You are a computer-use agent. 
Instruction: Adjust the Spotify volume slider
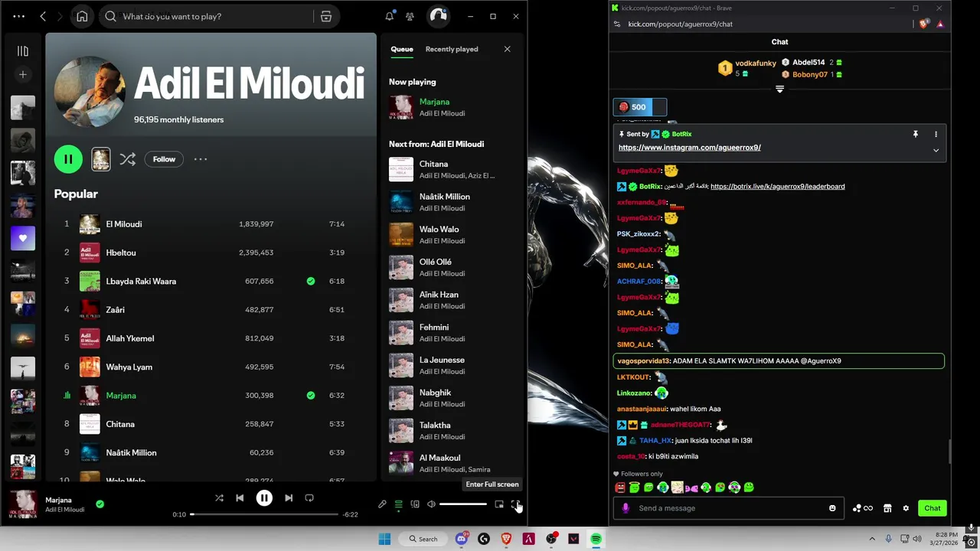[x=463, y=504]
